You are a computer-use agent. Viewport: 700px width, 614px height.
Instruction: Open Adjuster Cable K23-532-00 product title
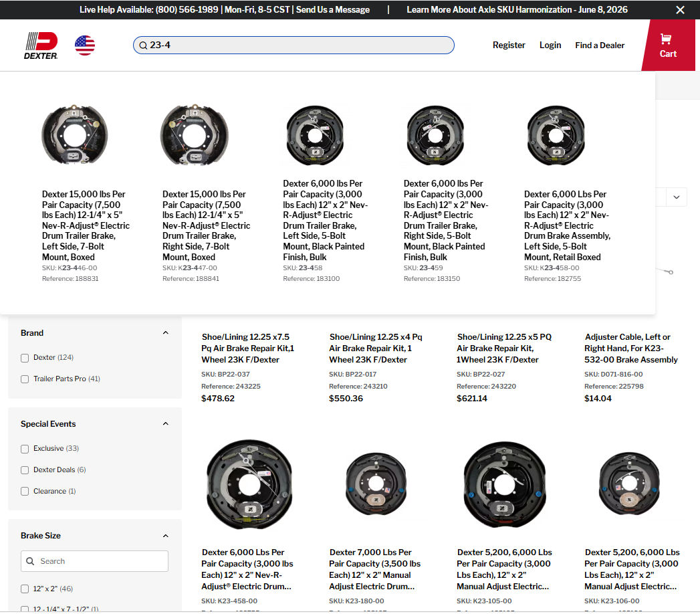point(631,348)
